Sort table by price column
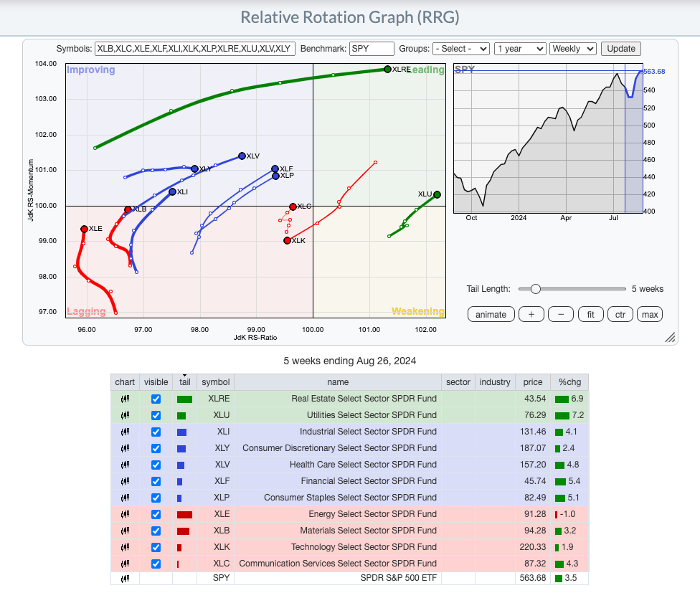 [533, 382]
